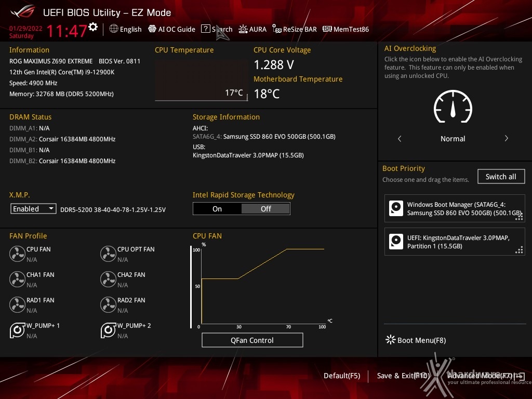Grab KingstonDataTraveler entry drag handle

[x=519, y=250]
